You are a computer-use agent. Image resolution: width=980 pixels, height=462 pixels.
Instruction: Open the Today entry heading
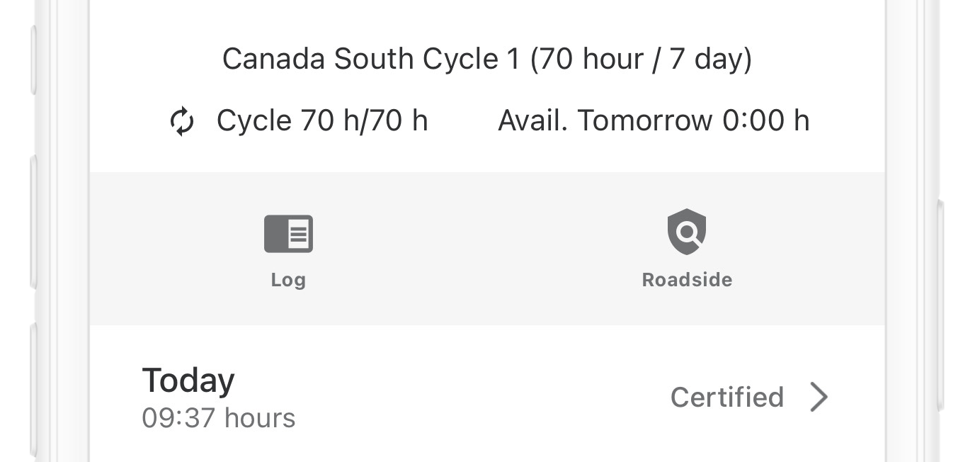[188, 381]
